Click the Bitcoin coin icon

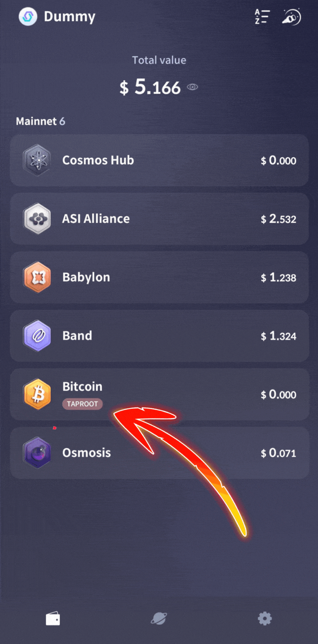click(x=37, y=393)
